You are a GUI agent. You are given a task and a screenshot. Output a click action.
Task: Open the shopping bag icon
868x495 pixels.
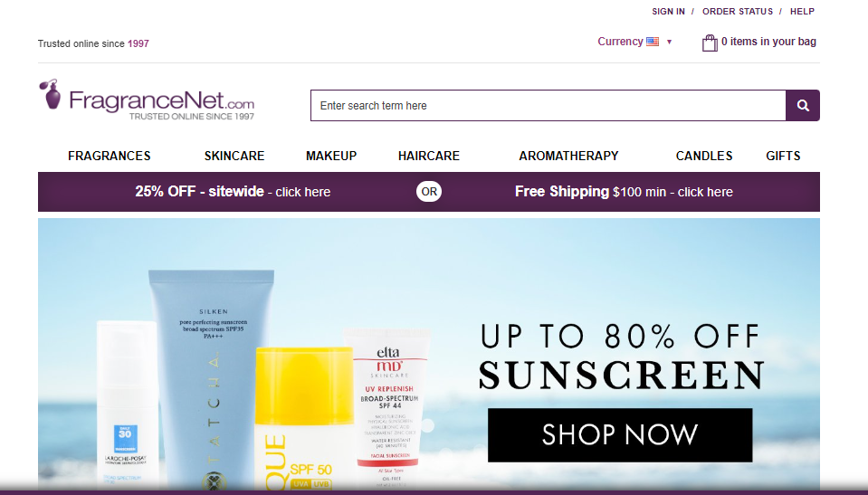click(x=710, y=43)
